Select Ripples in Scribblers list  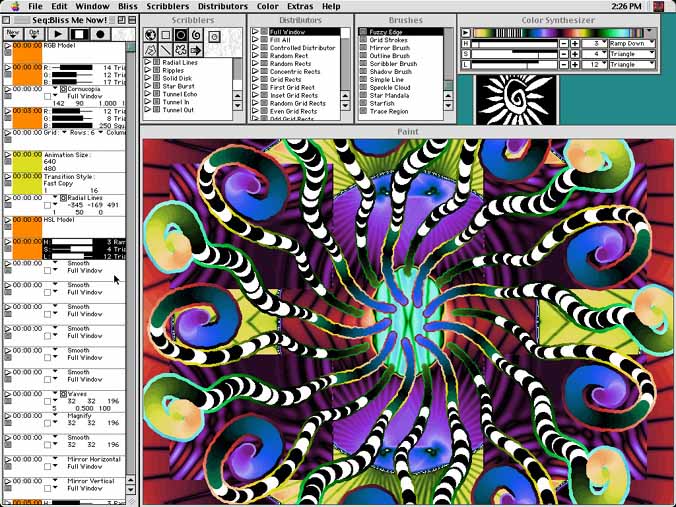tap(173, 70)
